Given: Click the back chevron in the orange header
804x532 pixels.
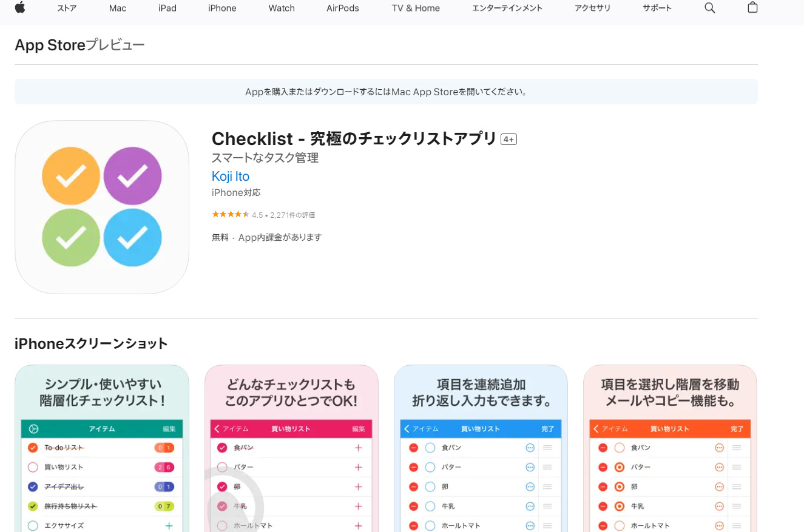Looking at the screenshot, I should pyautogui.click(x=596, y=429).
